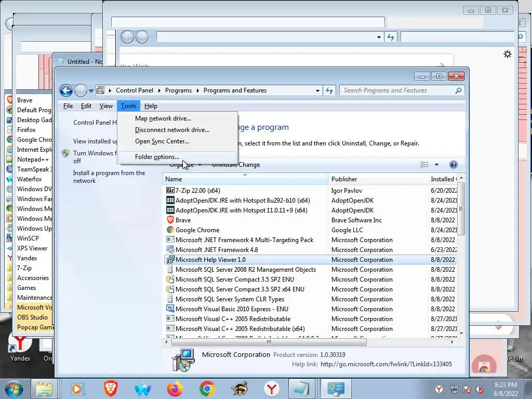Expand view options dropdown arrow

coord(436,165)
